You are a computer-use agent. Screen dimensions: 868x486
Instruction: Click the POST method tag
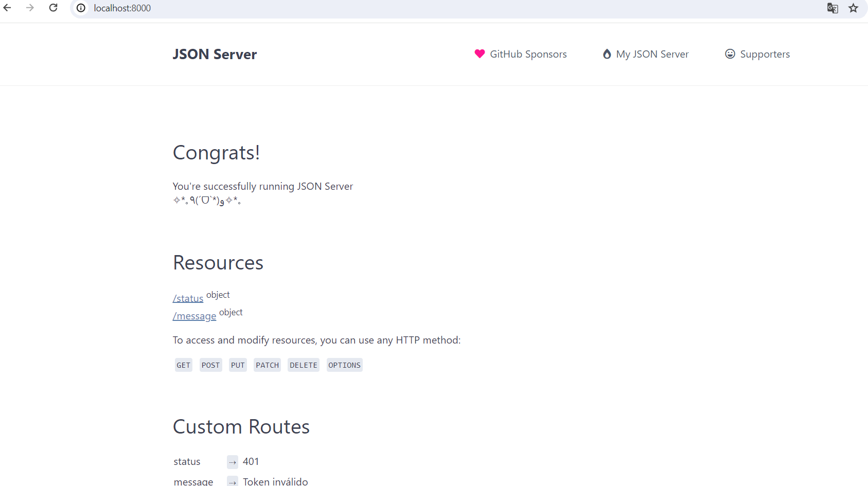211,365
